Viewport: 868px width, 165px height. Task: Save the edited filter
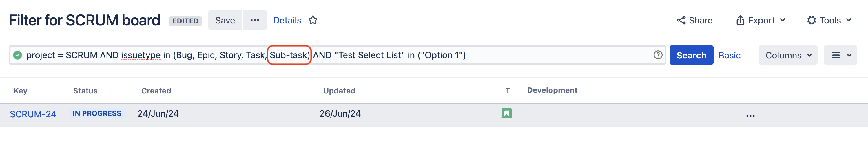[x=225, y=20]
